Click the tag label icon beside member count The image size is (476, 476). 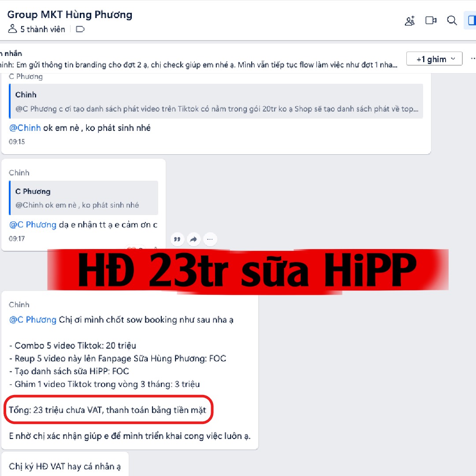80,30
